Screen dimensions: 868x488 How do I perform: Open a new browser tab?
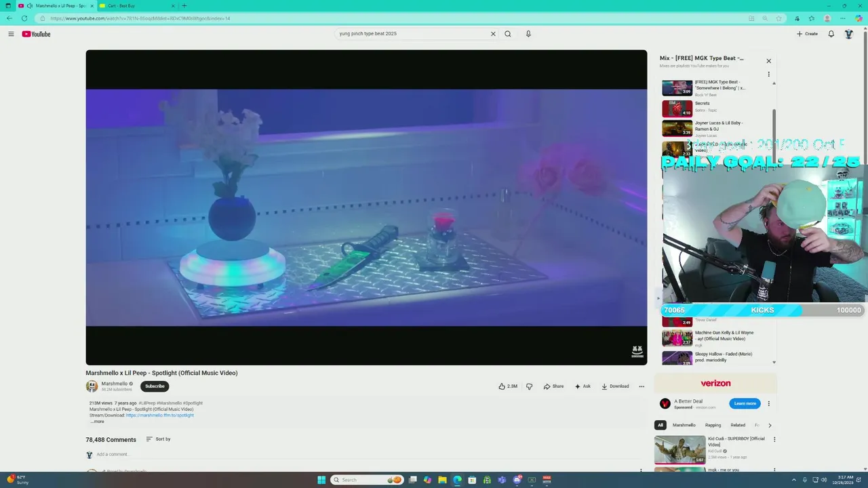click(x=184, y=6)
